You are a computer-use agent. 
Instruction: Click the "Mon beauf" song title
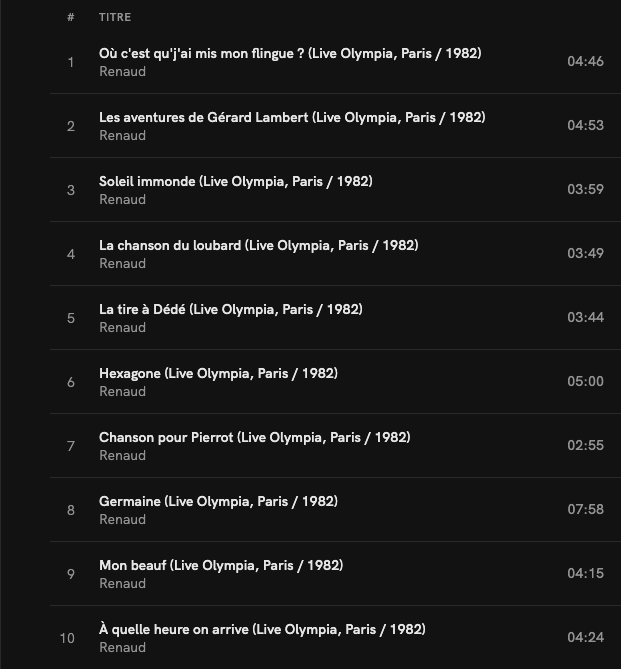(221, 565)
